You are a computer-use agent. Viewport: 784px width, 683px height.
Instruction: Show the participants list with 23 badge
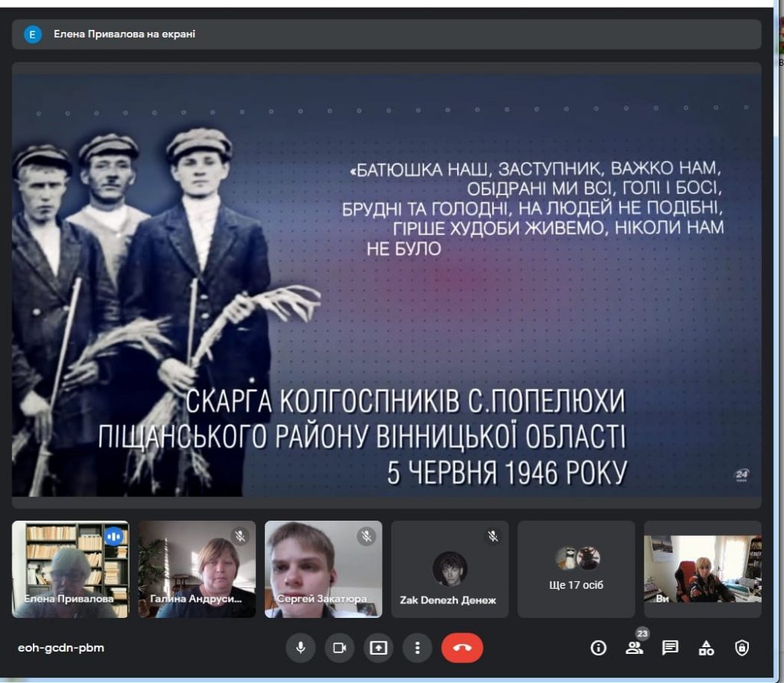click(635, 648)
